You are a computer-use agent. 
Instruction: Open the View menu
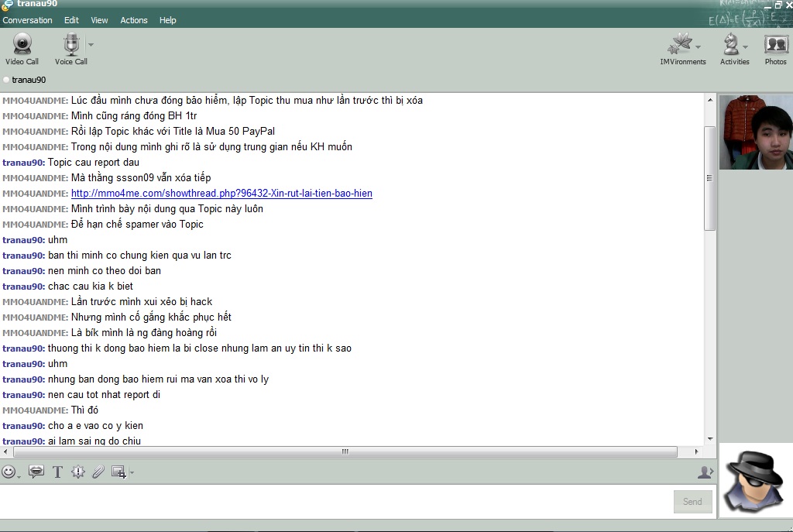tap(99, 20)
